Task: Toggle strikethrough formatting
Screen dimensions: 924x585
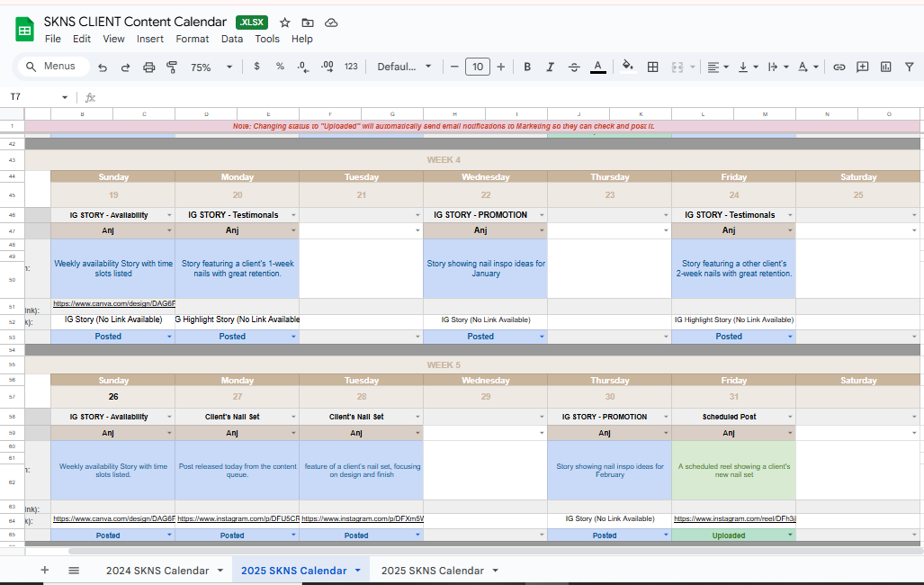Action: (574, 67)
